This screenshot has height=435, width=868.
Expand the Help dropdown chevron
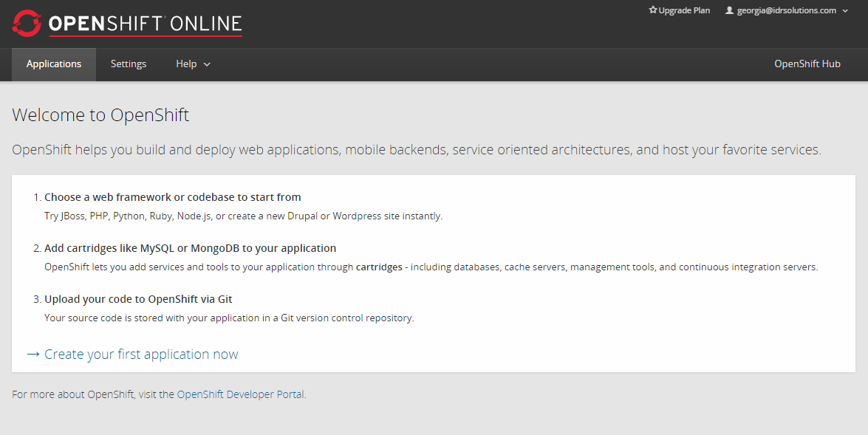[x=207, y=64]
